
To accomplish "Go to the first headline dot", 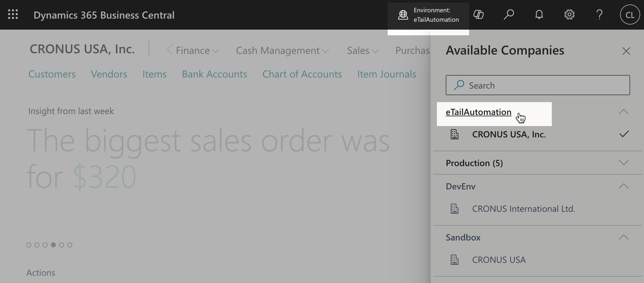I will click(29, 245).
